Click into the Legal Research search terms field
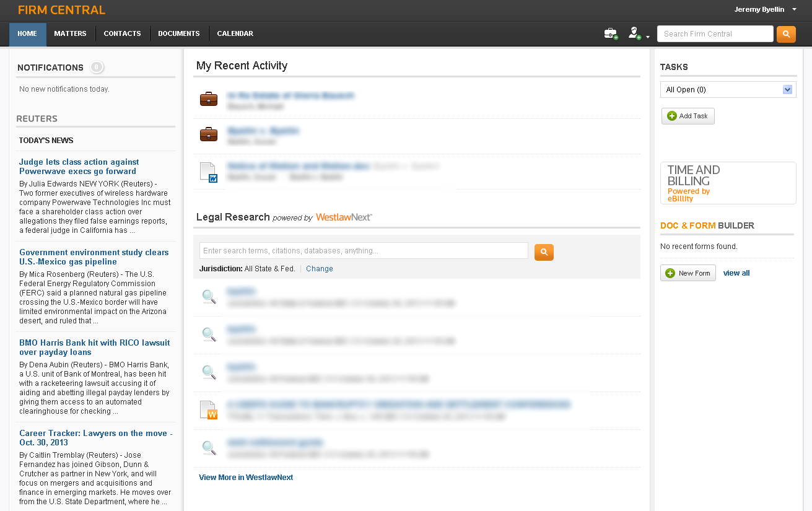Image resolution: width=812 pixels, height=511 pixels. [364, 251]
